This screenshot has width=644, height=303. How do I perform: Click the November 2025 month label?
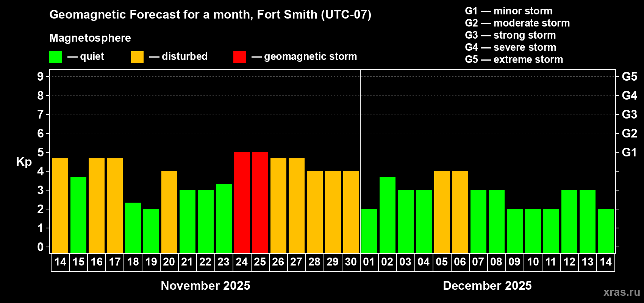(x=205, y=286)
